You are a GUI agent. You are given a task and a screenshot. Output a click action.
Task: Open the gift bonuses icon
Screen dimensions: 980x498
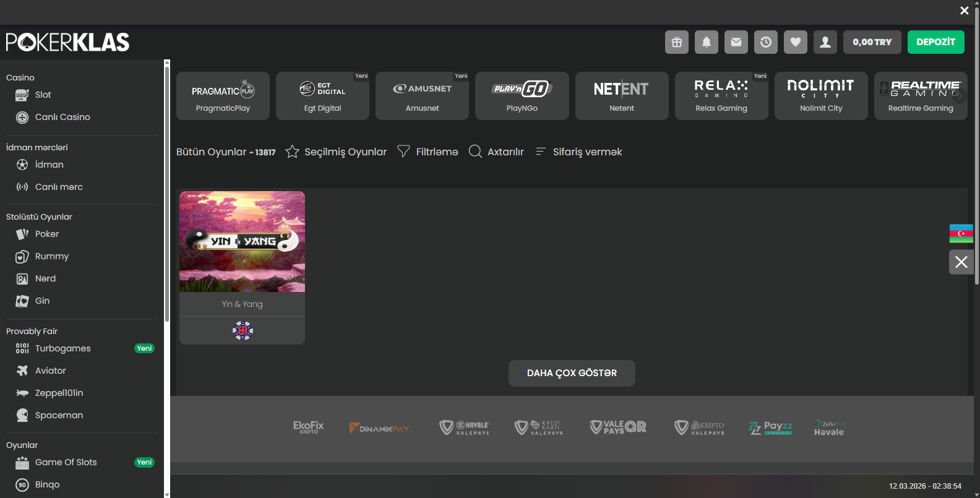coord(677,42)
